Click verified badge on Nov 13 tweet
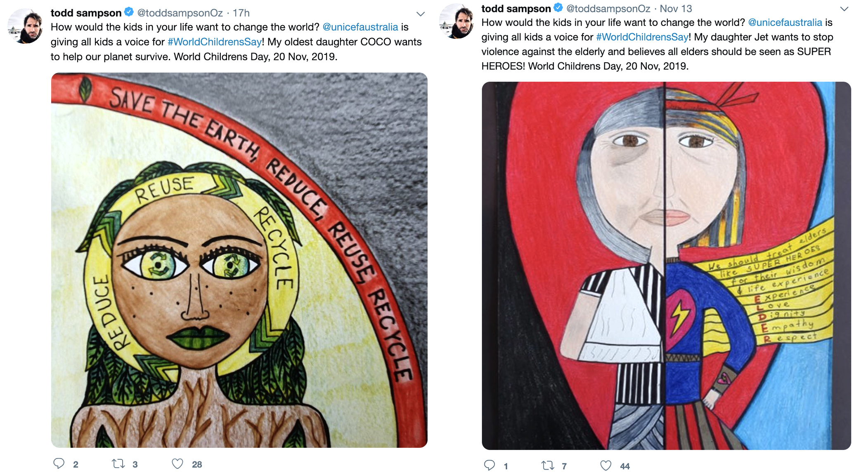Image resolution: width=868 pixels, height=475 pixels. (558, 7)
